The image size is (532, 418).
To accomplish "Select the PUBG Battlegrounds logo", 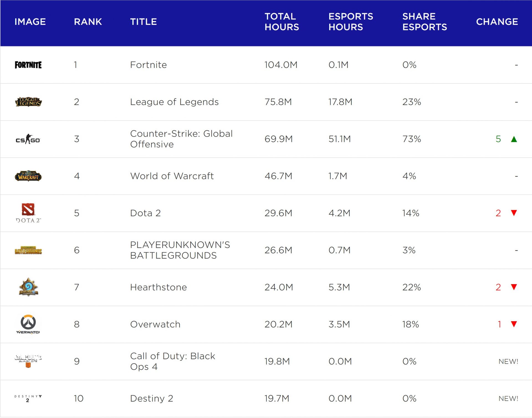I will point(28,250).
